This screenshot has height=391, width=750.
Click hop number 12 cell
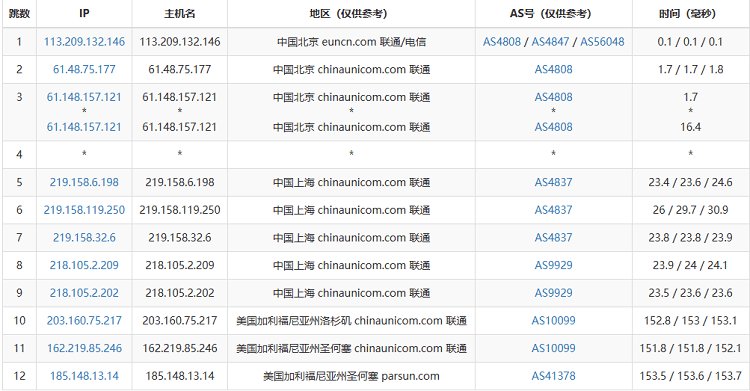pos(19,376)
